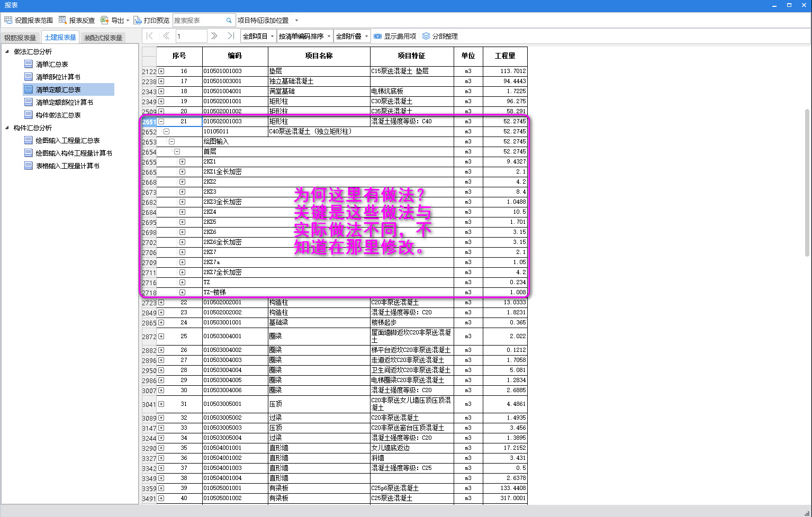Click the page number input box

click(191, 36)
